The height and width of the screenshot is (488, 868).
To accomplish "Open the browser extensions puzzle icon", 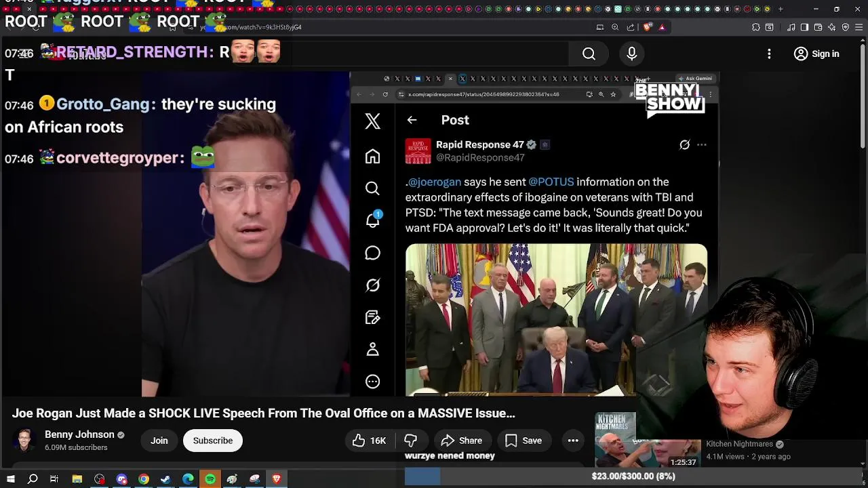I will 756,27.
